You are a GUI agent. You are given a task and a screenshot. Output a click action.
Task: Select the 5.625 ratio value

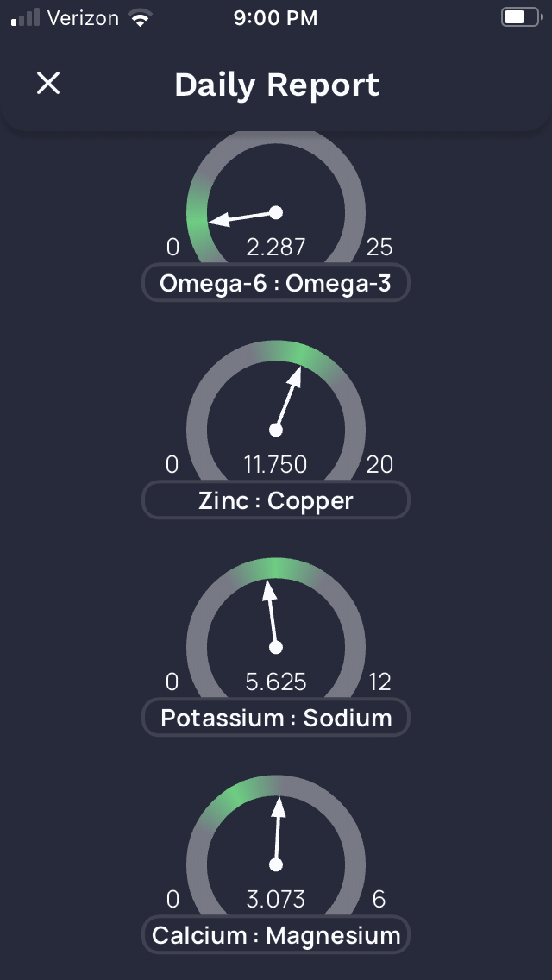click(276, 682)
